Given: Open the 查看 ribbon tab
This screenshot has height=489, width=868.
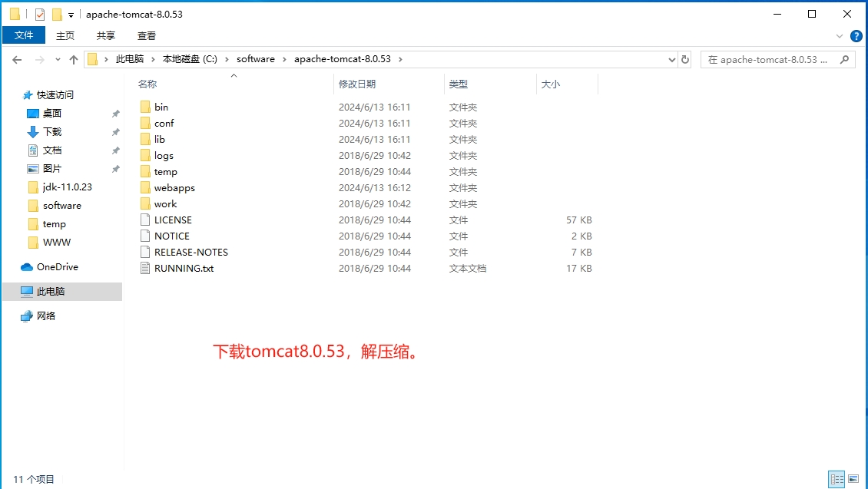Looking at the screenshot, I should click(147, 35).
